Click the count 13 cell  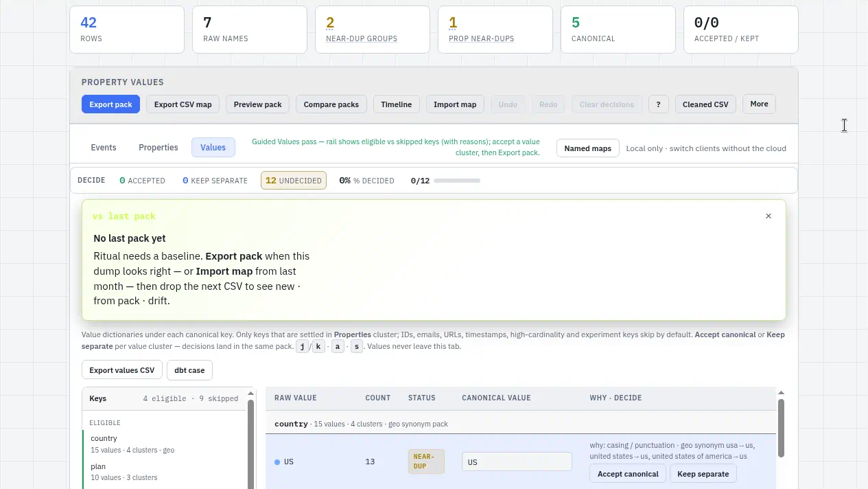pyautogui.click(x=370, y=462)
